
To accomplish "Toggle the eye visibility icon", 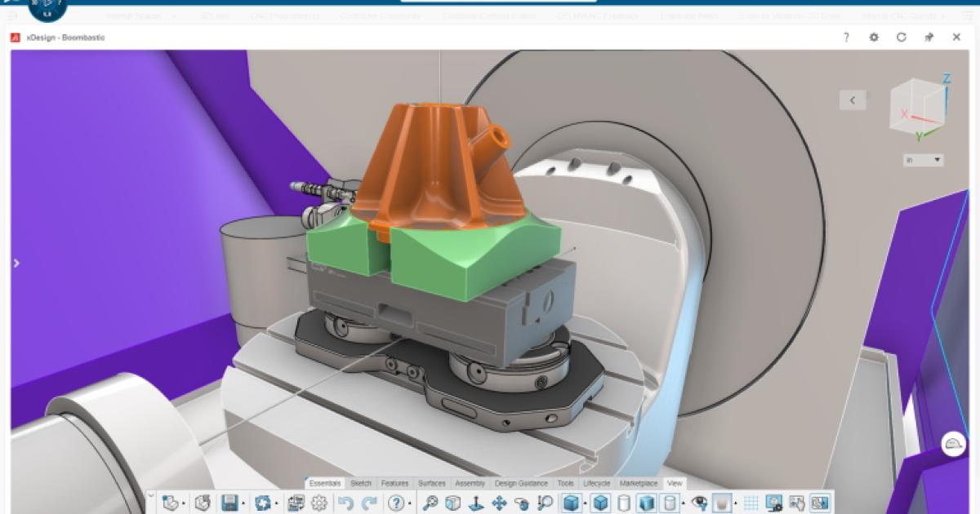I will [699, 503].
